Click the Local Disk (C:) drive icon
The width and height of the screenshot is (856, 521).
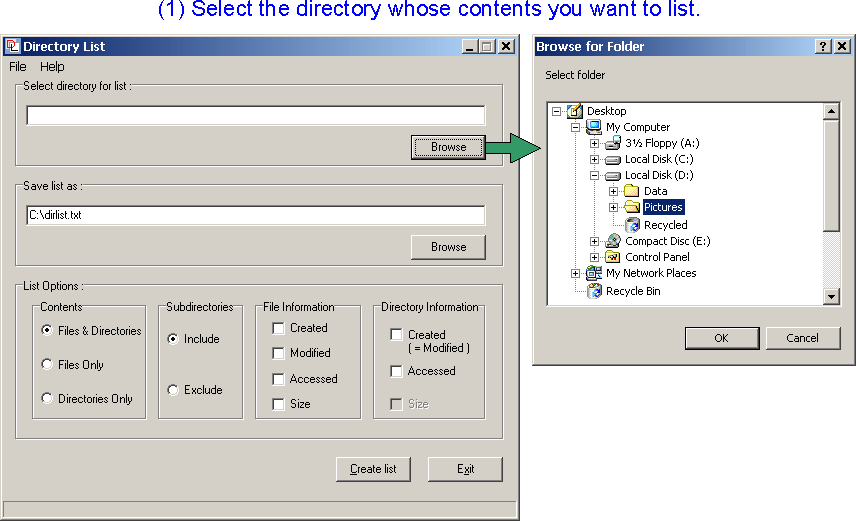coord(613,159)
